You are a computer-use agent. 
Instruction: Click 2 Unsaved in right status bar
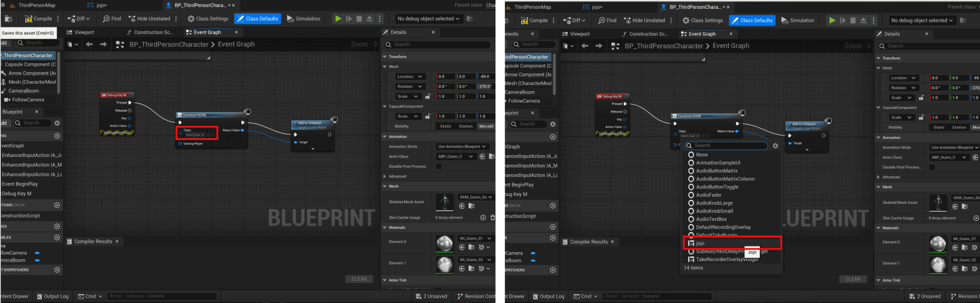point(925,296)
